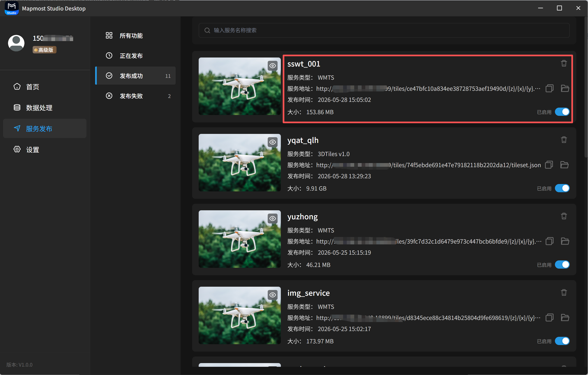Image resolution: width=588 pixels, height=375 pixels.
Task: Copy the yuzhong service address
Action: tap(549, 241)
